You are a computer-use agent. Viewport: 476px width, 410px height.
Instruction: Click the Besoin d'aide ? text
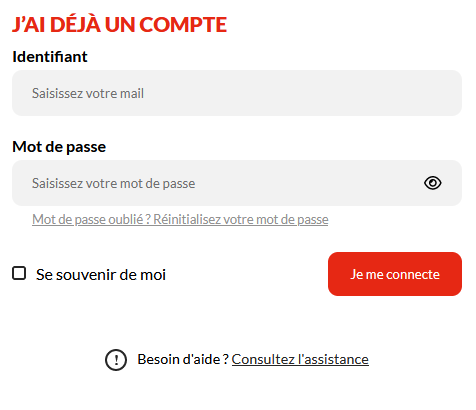[183, 359]
